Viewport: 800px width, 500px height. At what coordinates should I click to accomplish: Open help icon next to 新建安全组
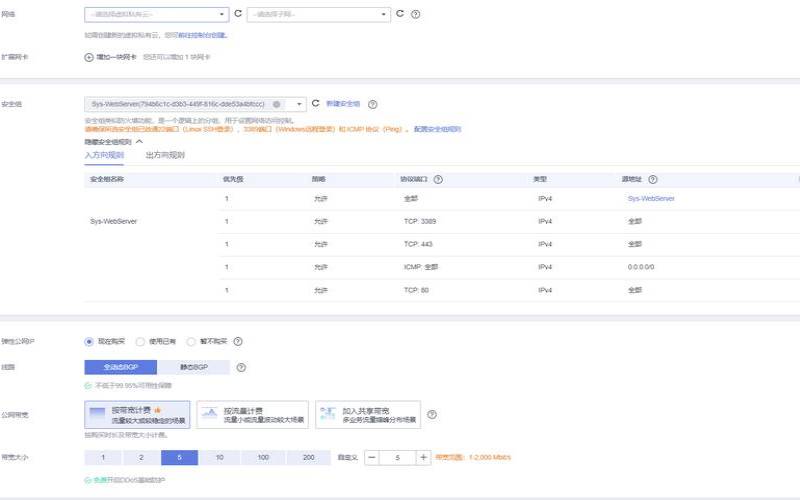pos(373,104)
